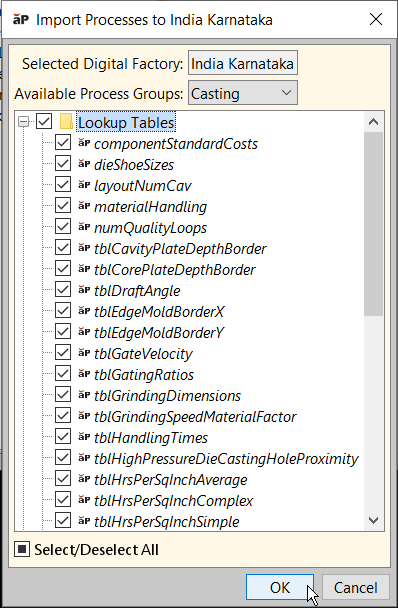Click the aP icon beside componentStandardCosts

pyautogui.click(x=84, y=143)
